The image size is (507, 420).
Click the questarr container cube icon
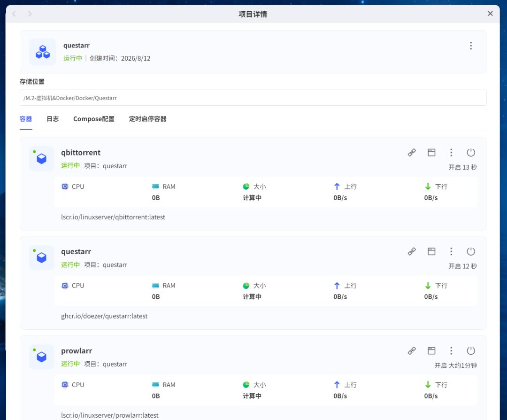(x=41, y=257)
